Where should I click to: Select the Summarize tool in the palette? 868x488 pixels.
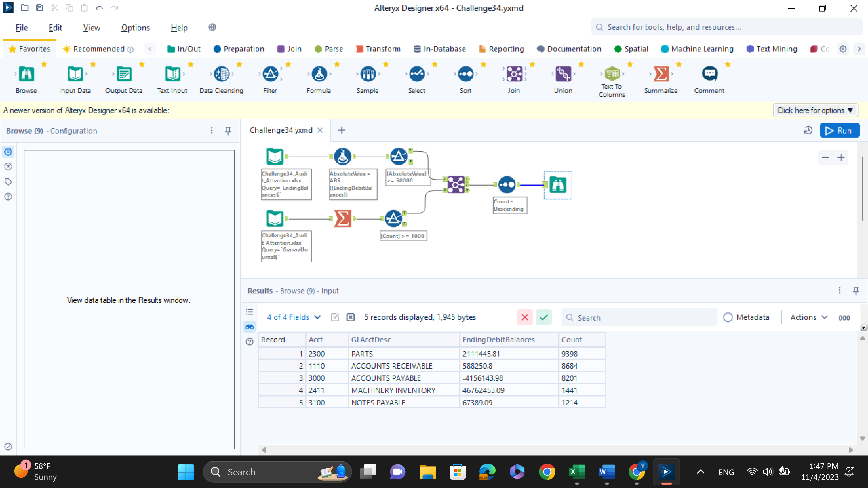661,74
